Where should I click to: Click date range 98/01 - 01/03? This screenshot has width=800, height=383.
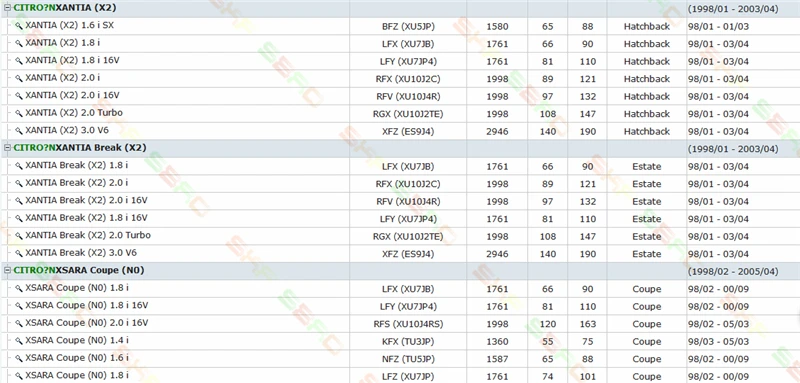718,27
